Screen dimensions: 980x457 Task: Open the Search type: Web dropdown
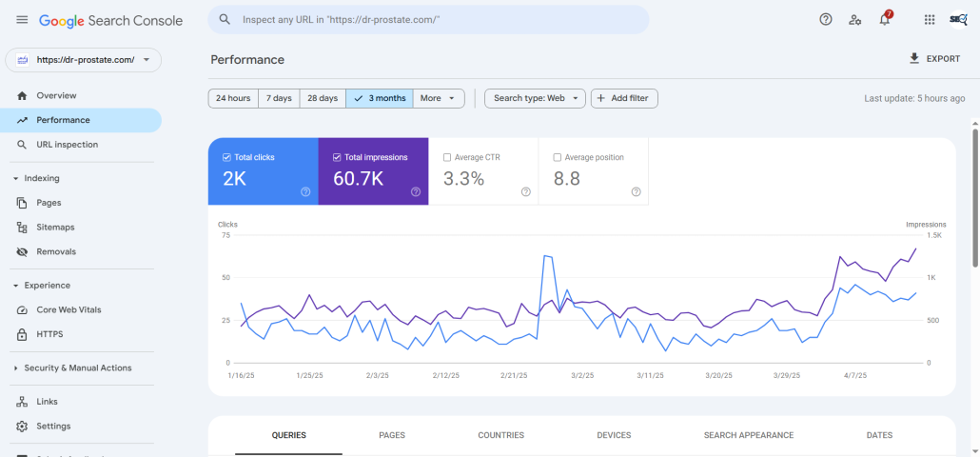coord(535,98)
